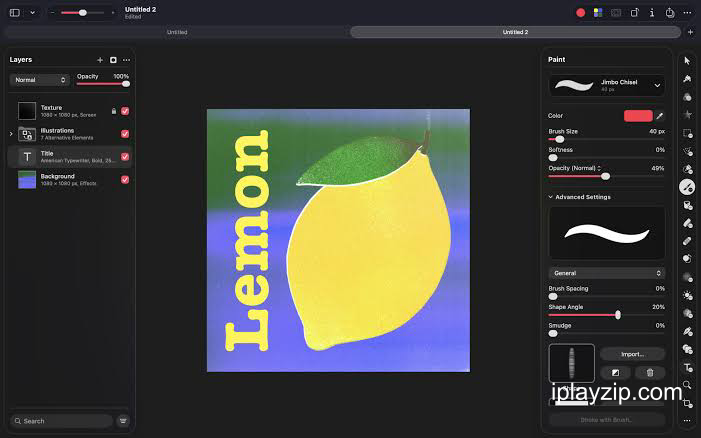This screenshot has width=701, height=438.
Task: Click the layer Search field
Action: tap(62, 421)
